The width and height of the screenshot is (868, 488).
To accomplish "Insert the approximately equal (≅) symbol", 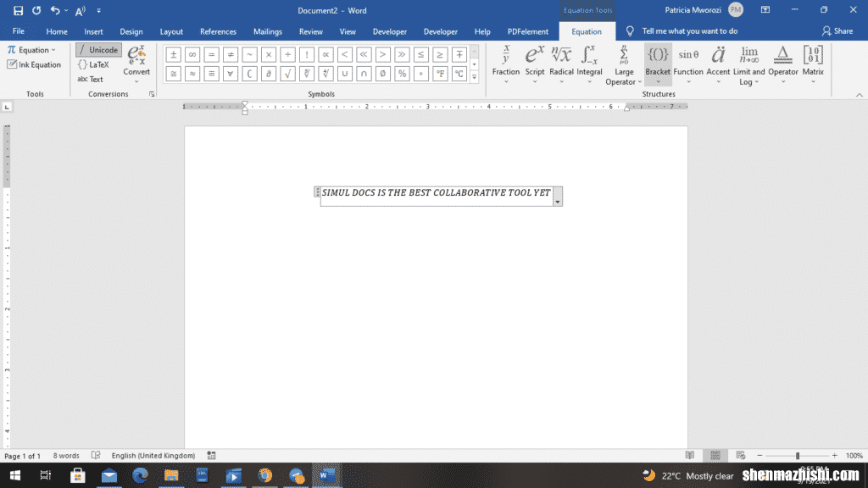I will click(173, 74).
